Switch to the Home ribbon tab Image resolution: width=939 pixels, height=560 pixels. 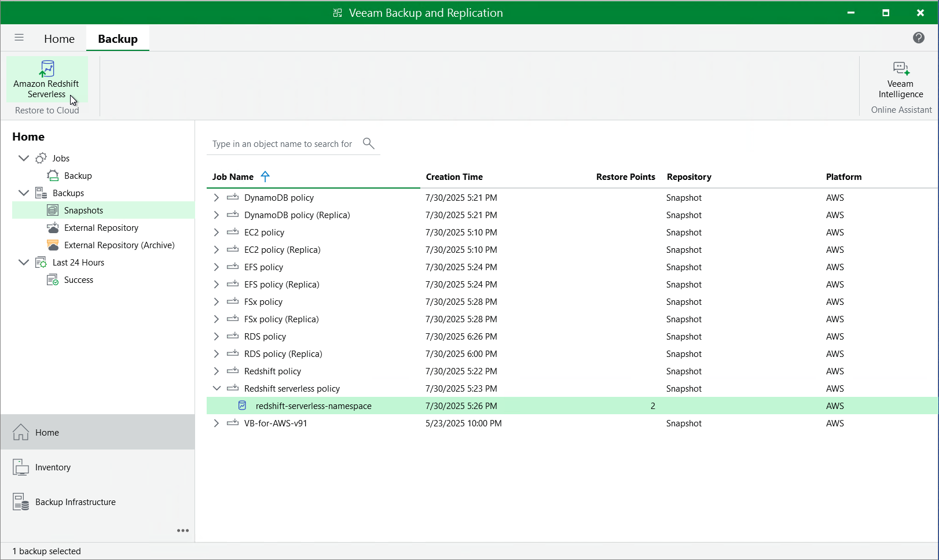59,39
